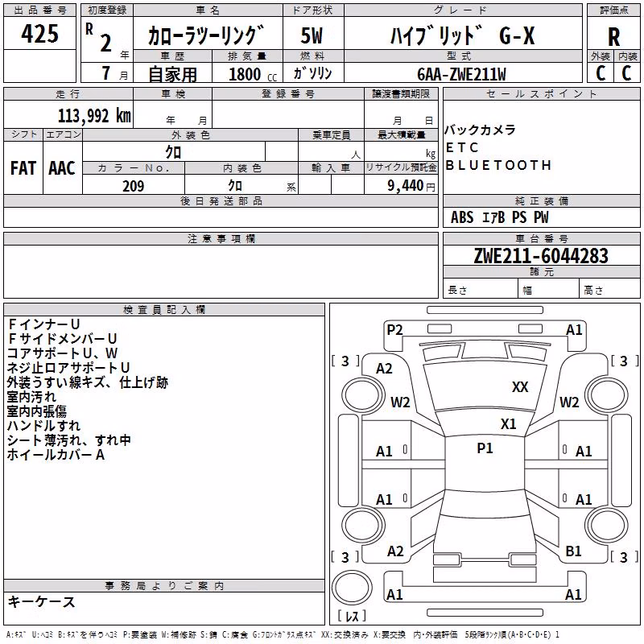Click the 長さ dimension field
The width and height of the screenshot is (644, 644).
481,290
